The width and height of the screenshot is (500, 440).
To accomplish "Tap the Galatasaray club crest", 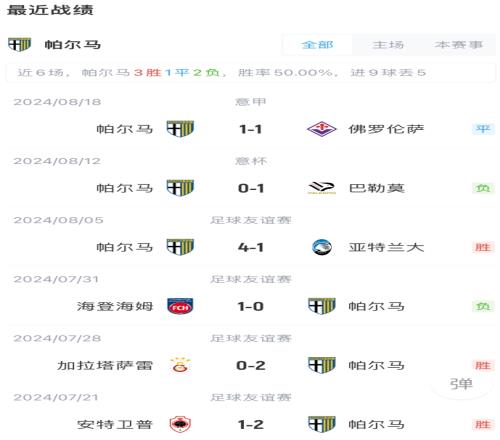I will [180, 365].
